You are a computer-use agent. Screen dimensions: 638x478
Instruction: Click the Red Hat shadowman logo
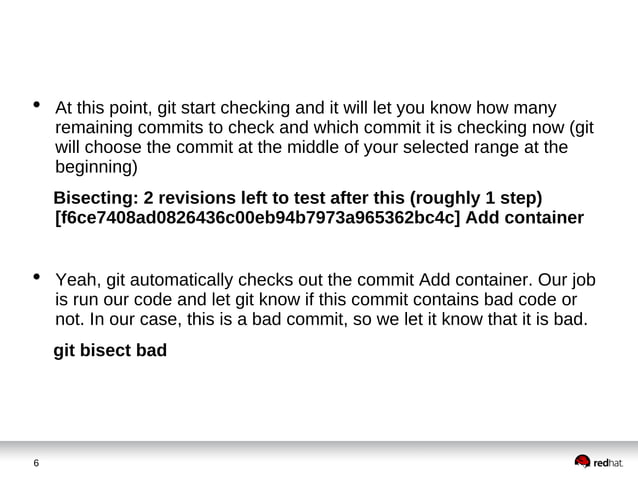(582, 462)
